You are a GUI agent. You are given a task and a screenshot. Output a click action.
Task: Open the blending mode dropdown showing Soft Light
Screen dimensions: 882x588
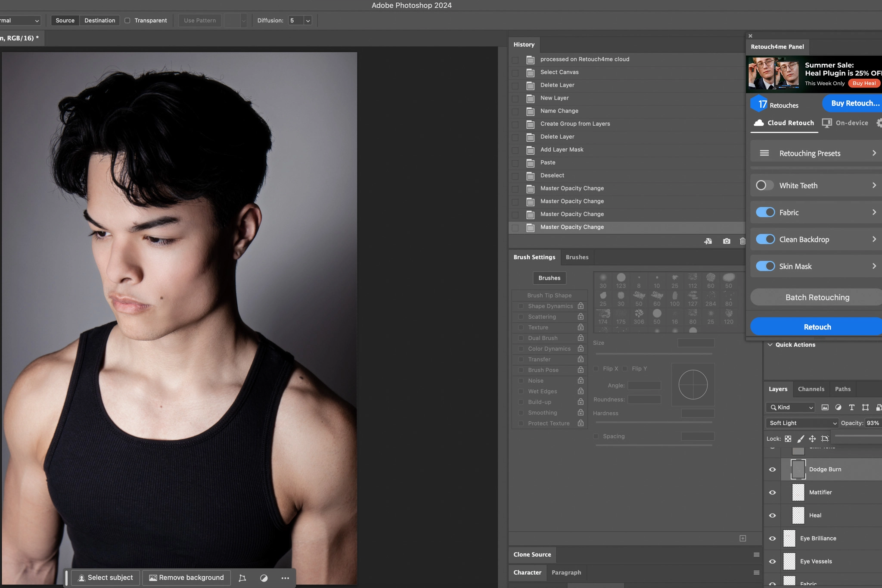pyautogui.click(x=801, y=423)
